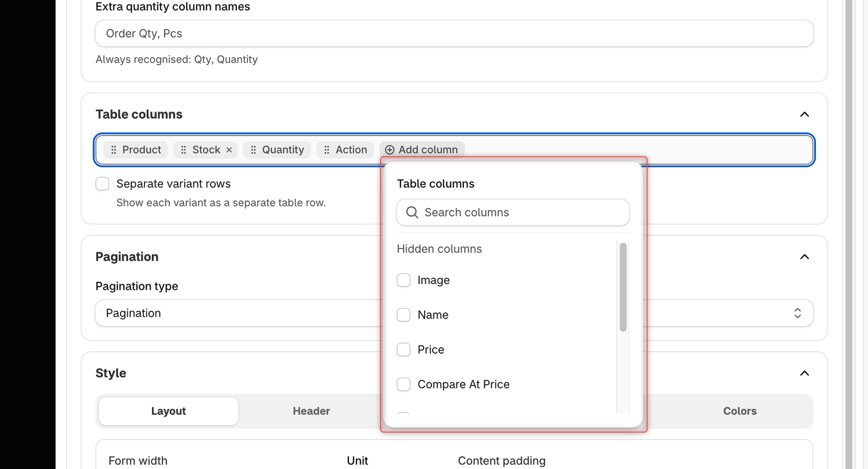The height and width of the screenshot is (469, 868).
Task: Click the 'Hidden columns' heading
Action: (439, 249)
